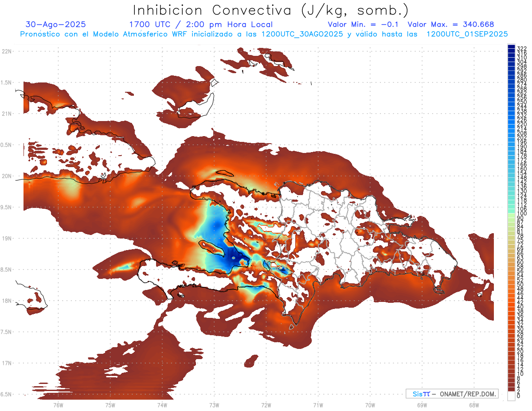Click the '10' colorbar value label
Screen dimensions: 532x411
coord(520,374)
